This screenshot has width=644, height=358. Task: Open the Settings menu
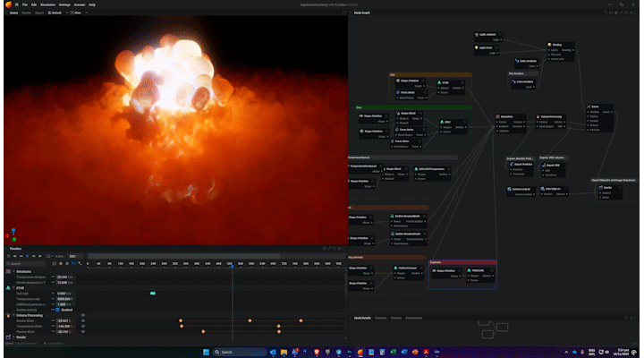click(x=65, y=4)
